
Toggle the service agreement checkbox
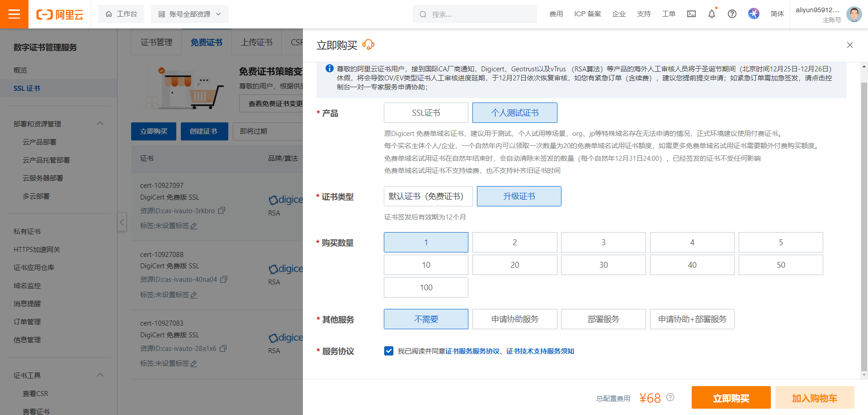(x=389, y=351)
